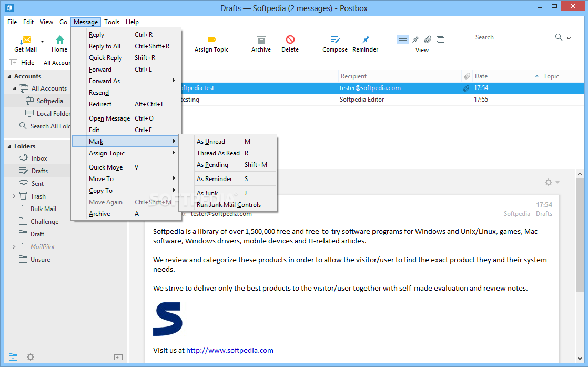Expand the MailPilot folder
This screenshot has height=367, width=588.
(x=14, y=246)
